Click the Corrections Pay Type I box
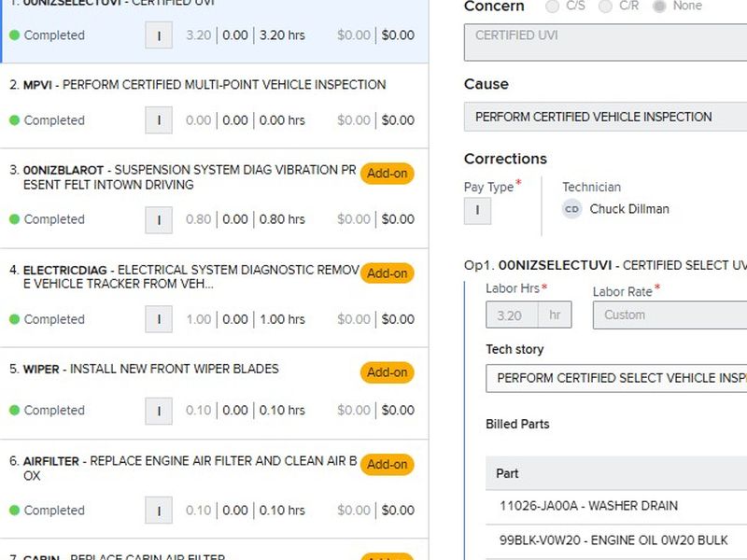Image resolution: width=747 pixels, height=560 pixels. click(477, 210)
